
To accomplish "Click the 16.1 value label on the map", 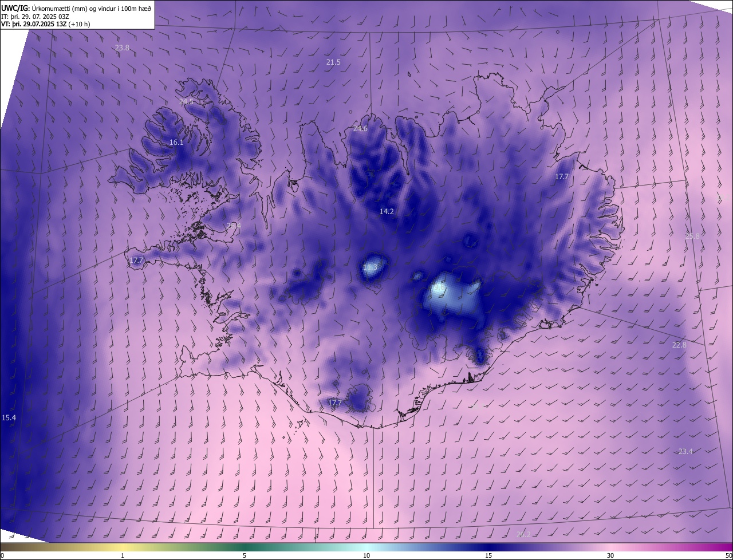I will click(176, 142).
